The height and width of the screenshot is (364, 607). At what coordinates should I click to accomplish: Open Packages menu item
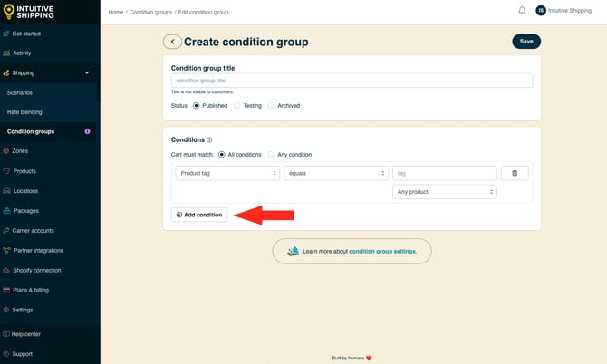[26, 211]
